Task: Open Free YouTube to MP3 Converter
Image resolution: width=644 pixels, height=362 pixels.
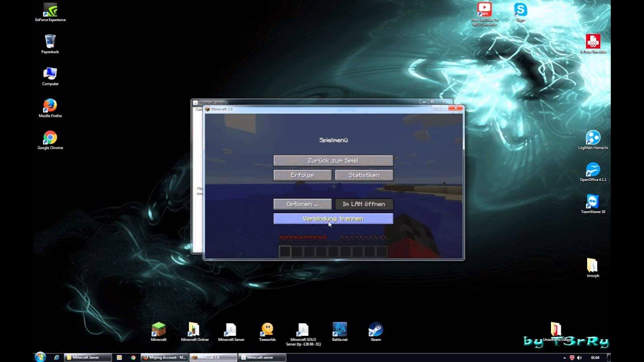Action: click(484, 14)
